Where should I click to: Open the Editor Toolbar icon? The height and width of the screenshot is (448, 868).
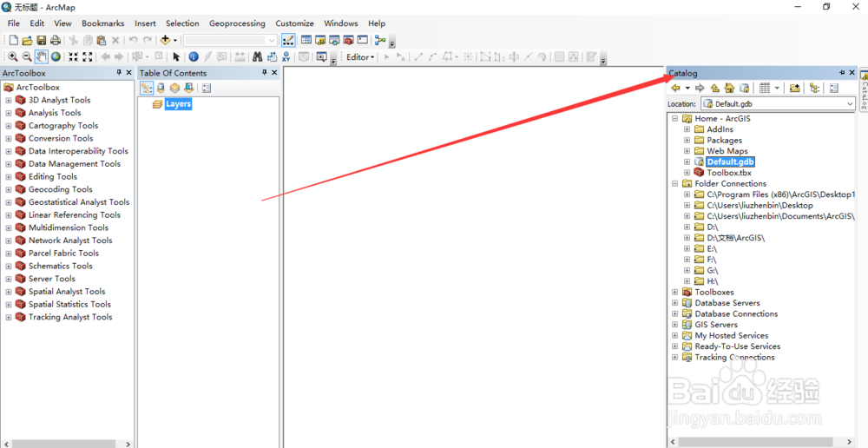pyautogui.click(x=288, y=40)
